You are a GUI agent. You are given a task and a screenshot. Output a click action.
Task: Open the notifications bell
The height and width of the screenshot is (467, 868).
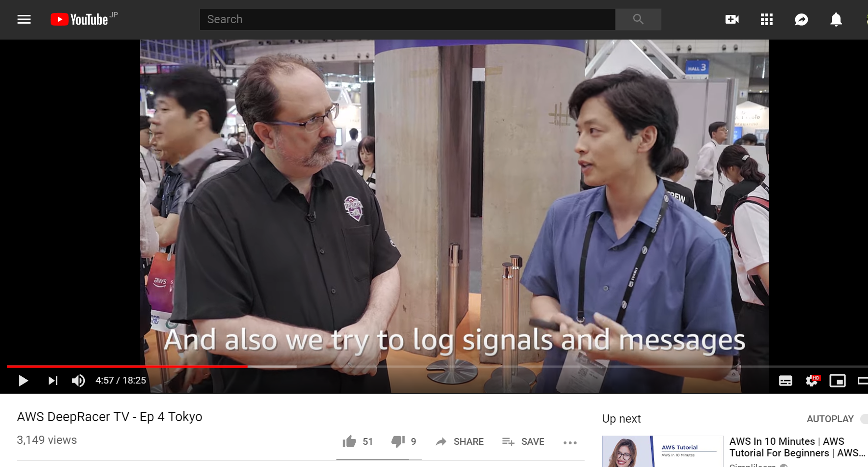point(836,19)
